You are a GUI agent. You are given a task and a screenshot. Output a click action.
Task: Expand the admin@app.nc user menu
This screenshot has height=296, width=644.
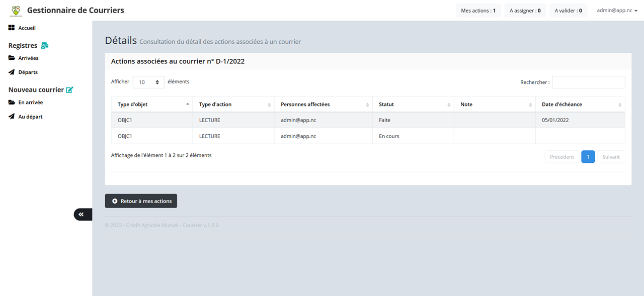pos(617,11)
